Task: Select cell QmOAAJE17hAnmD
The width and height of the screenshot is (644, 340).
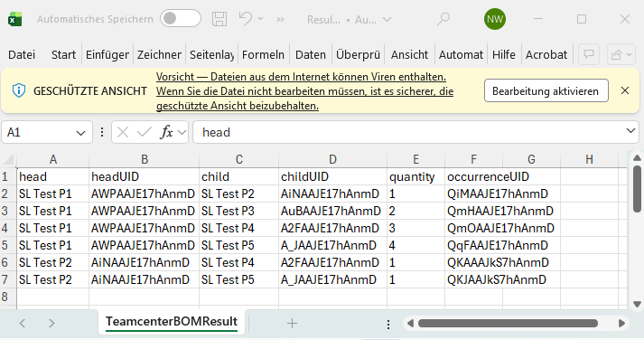Action: (x=474, y=228)
